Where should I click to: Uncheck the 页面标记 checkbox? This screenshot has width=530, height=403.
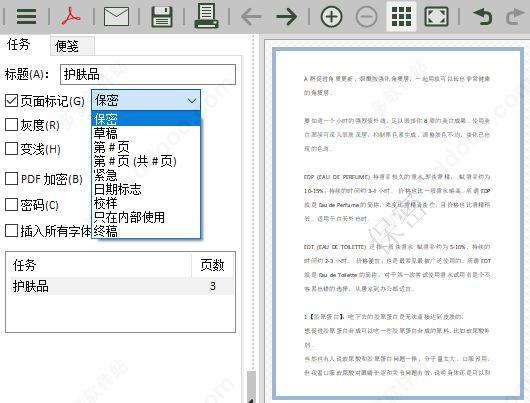point(11,100)
